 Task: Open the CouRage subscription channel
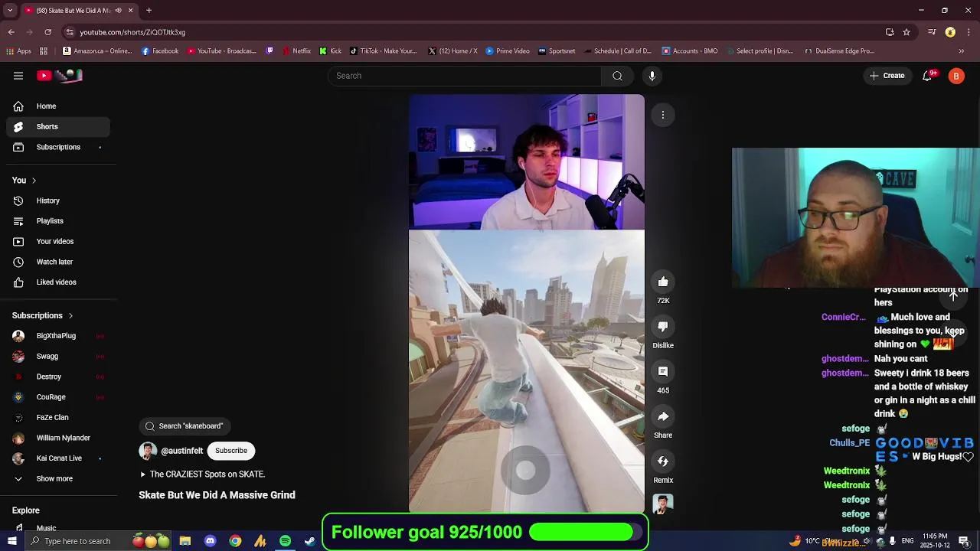(58, 397)
